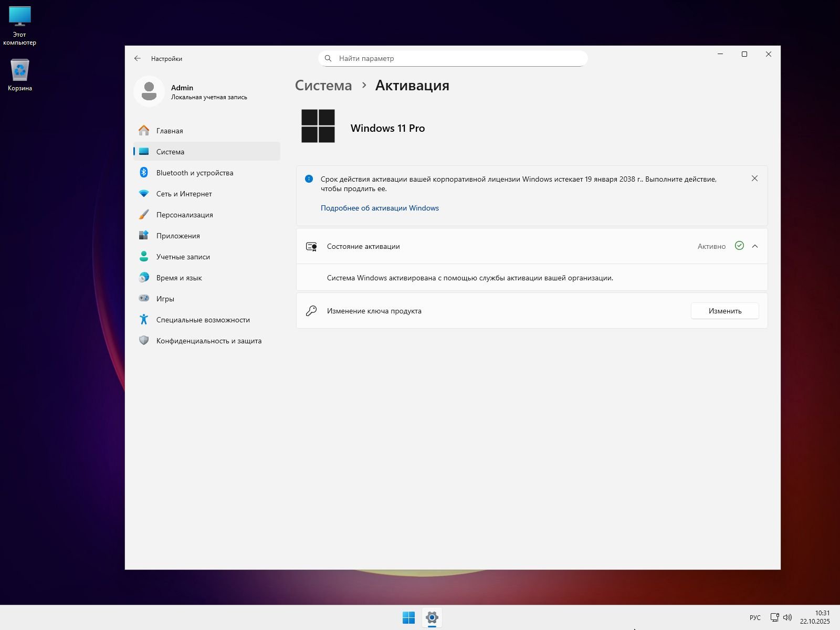Viewport: 840px width, 630px height.
Task: Navigate back with the arrow button
Action: coord(138,58)
